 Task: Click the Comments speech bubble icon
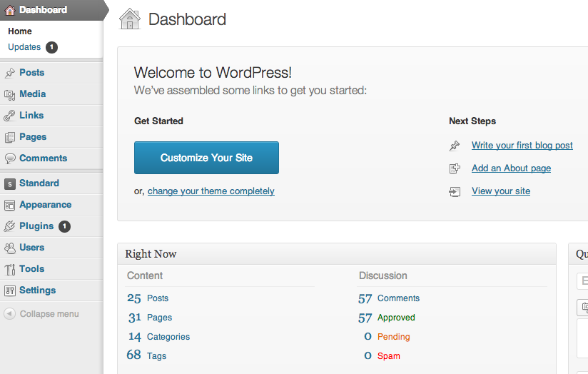pos(10,158)
